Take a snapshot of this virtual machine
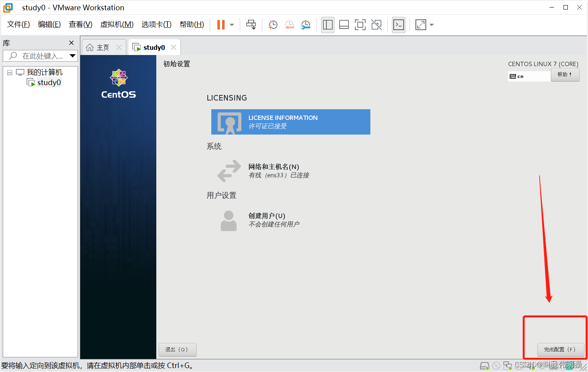The image size is (588, 372). 273,25
